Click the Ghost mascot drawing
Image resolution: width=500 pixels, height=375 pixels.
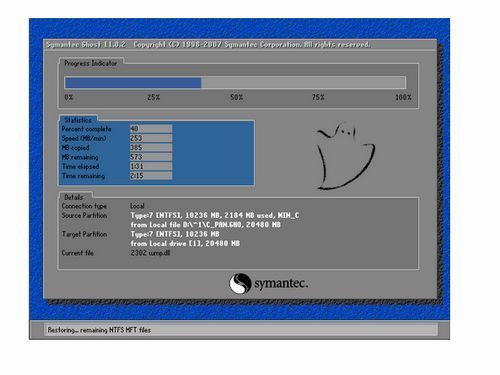[x=346, y=156]
